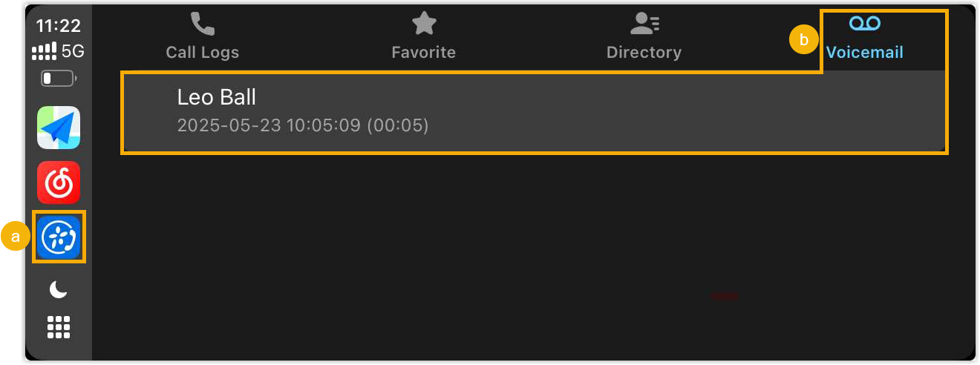Click the voicemail tape icon
This screenshot has height=365, width=980.
[865, 24]
